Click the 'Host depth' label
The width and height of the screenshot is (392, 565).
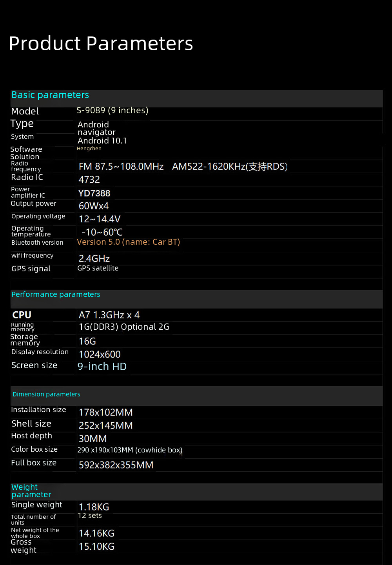click(32, 436)
